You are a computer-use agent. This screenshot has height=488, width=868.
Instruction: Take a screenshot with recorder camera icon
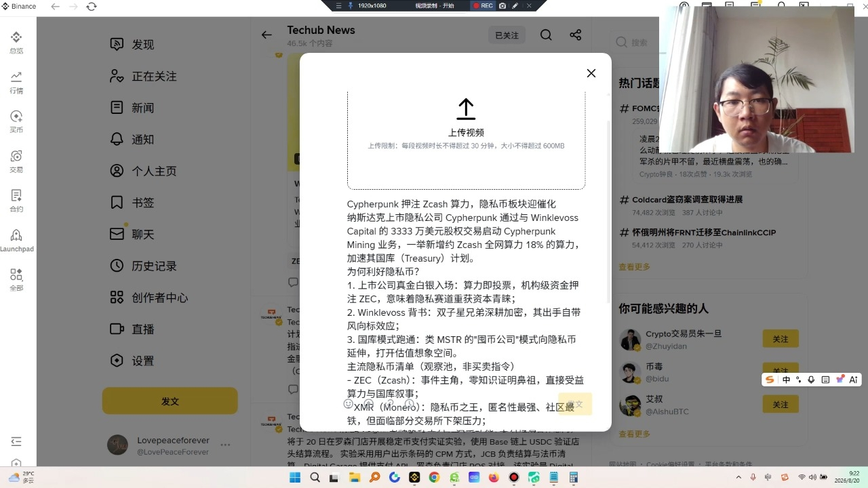coord(502,5)
